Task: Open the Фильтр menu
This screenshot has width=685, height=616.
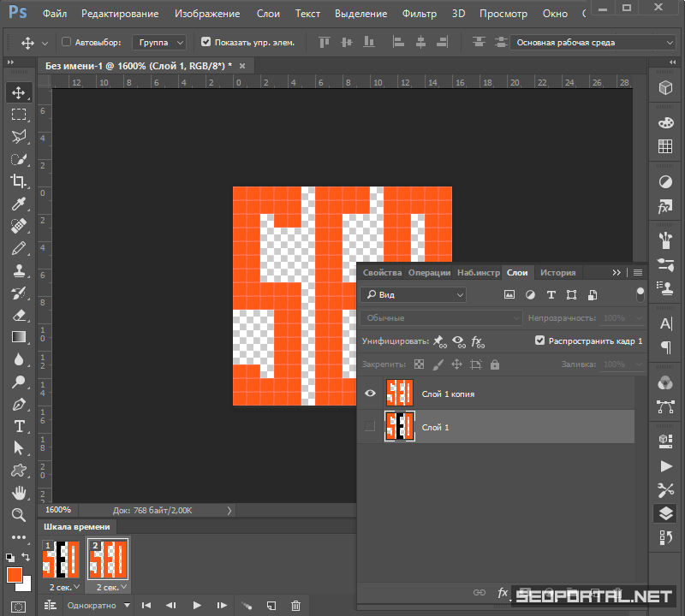Action: click(419, 14)
